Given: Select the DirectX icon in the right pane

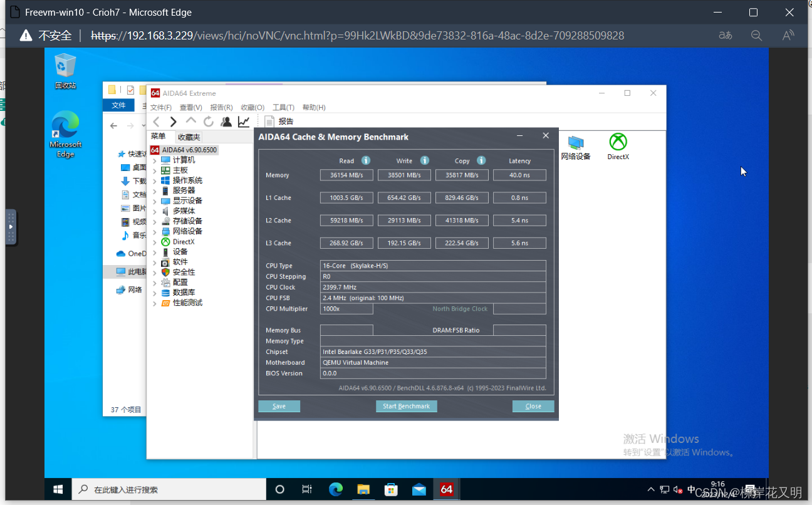Looking at the screenshot, I should click(618, 147).
